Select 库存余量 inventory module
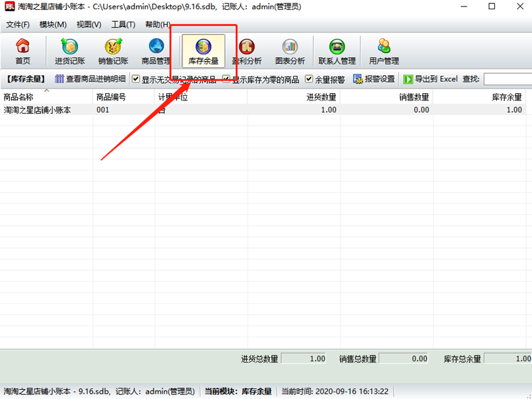The width and height of the screenshot is (532, 399). click(x=203, y=51)
